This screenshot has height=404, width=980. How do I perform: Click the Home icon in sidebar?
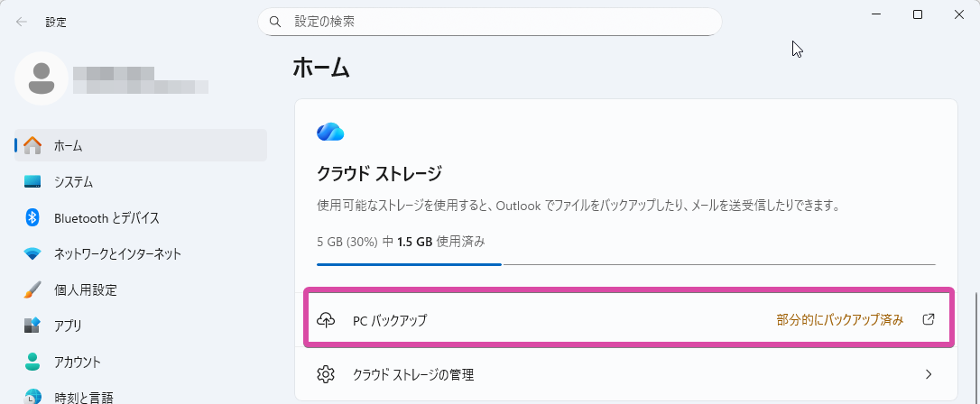tap(32, 145)
